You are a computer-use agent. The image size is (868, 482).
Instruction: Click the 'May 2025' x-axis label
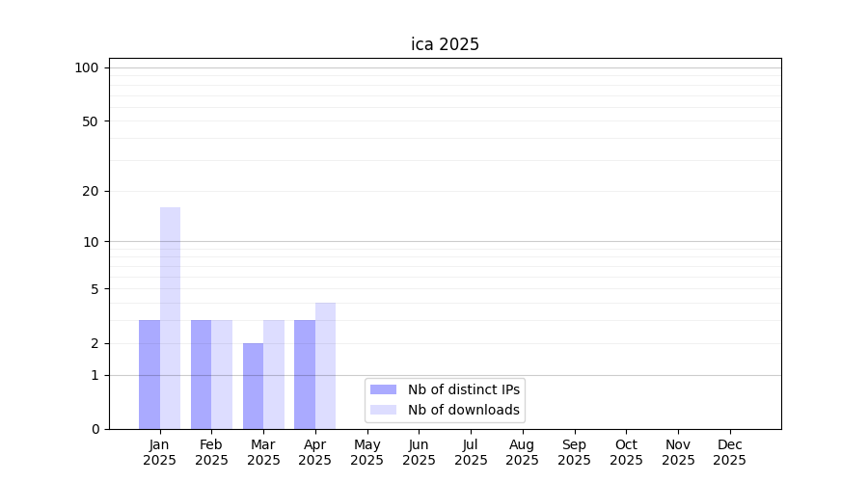(366, 452)
